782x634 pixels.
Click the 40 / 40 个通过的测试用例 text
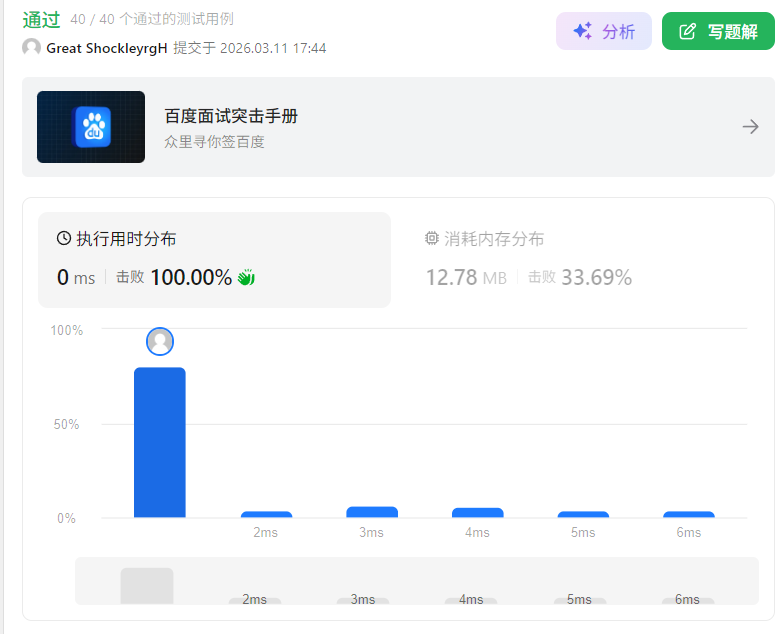152,19
